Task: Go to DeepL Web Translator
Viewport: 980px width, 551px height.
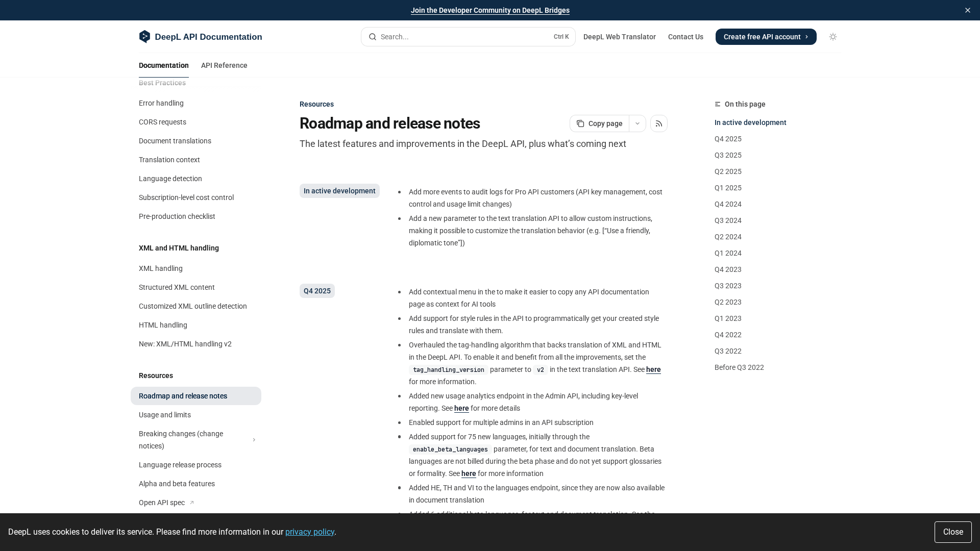Action: point(619,37)
